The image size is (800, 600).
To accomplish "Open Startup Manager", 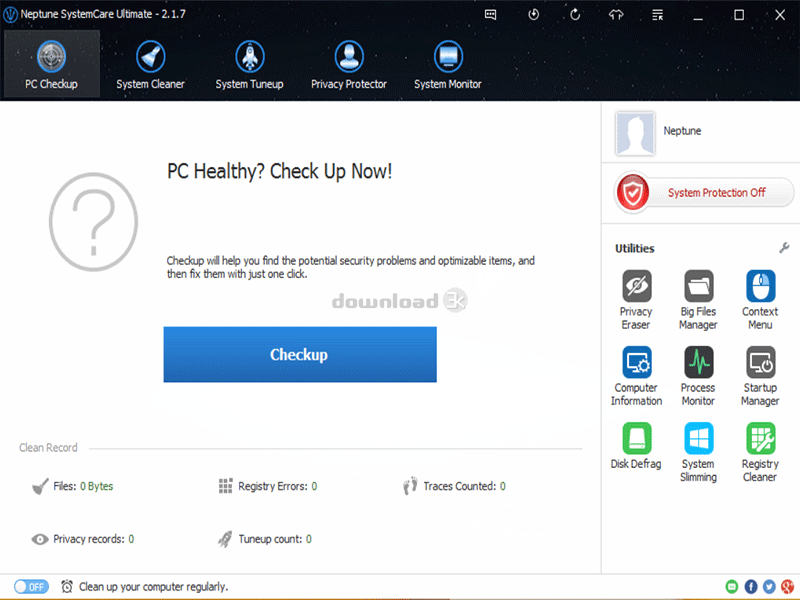I will pos(760,376).
